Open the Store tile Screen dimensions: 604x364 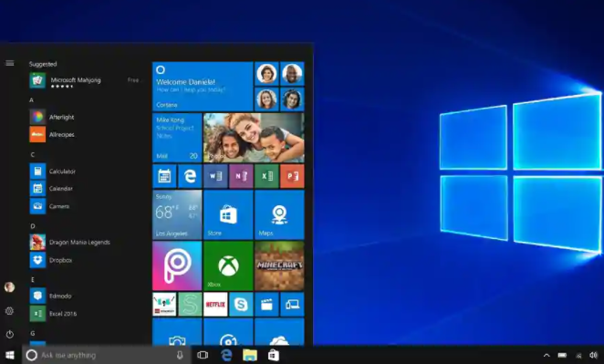click(x=228, y=214)
